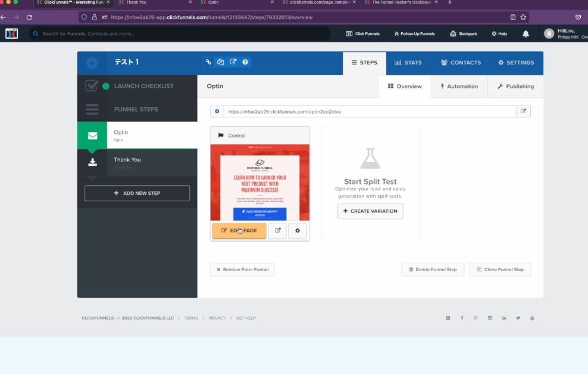Open funnel in new window from header icon
Screen dimensions: 588x374
click(233, 63)
